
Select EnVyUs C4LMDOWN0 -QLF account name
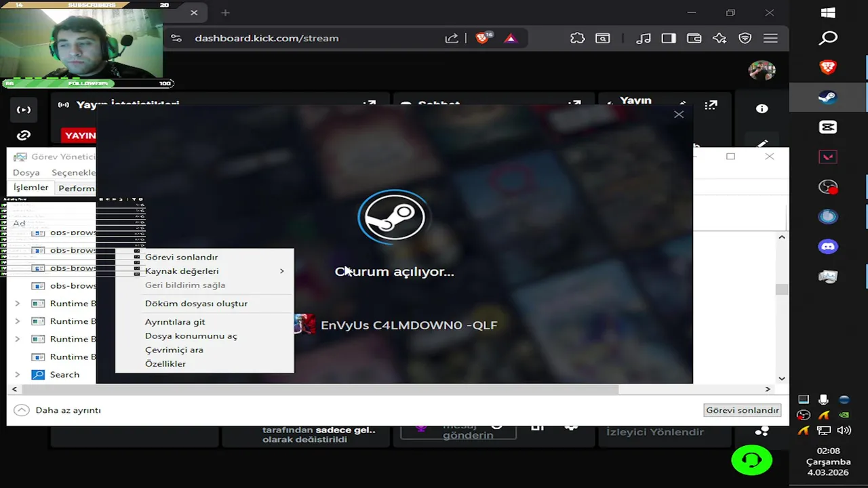[409, 325]
